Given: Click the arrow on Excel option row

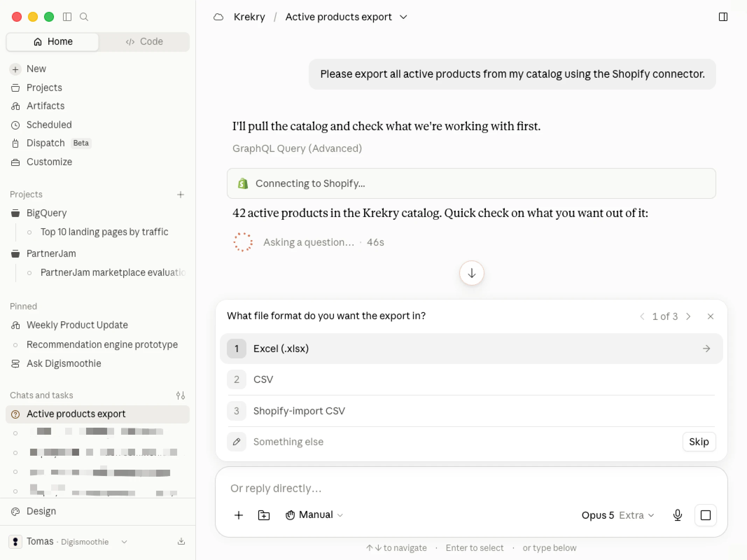Looking at the screenshot, I should click(706, 349).
